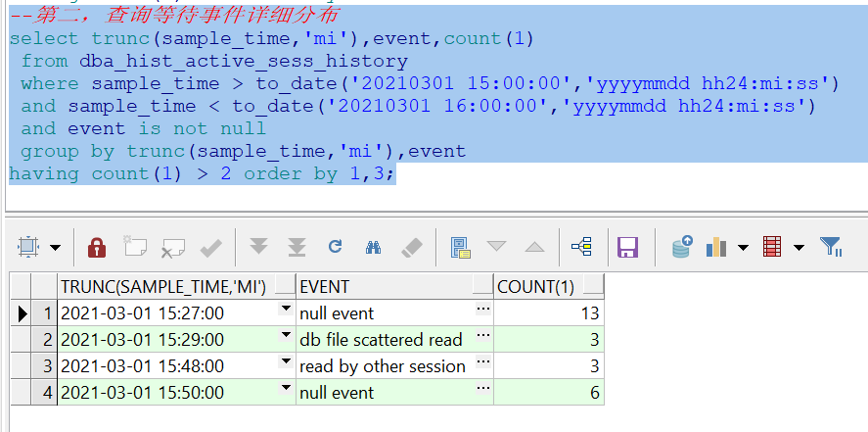Click the cell '2021-03-01 15:29:00'

coord(176,339)
